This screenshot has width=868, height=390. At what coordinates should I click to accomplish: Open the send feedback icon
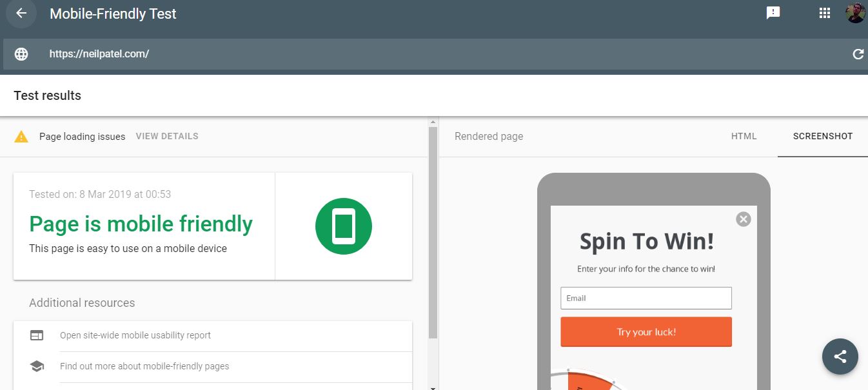[x=773, y=13]
